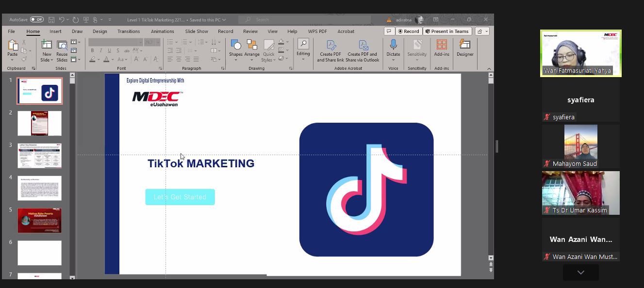Open the Shapes gallery
Image resolution: width=644 pixels, height=288 pixels.
pyautogui.click(x=236, y=50)
